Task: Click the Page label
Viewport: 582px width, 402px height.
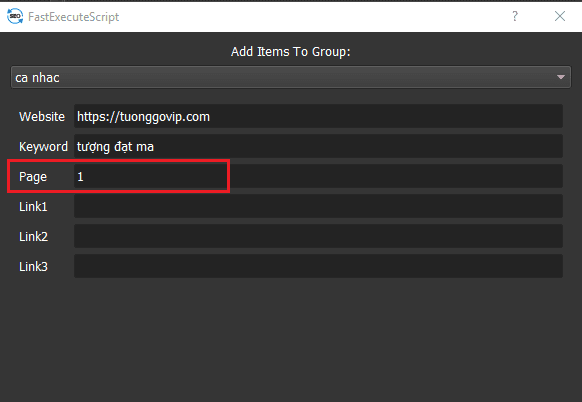Action: [x=33, y=177]
